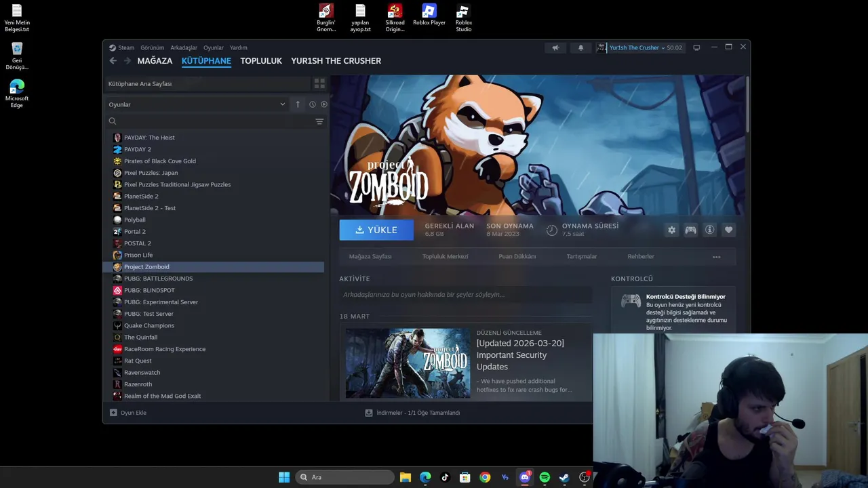Open TikTok from the taskbar
Viewport: 868px width, 488px height.
(x=445, y=477)
